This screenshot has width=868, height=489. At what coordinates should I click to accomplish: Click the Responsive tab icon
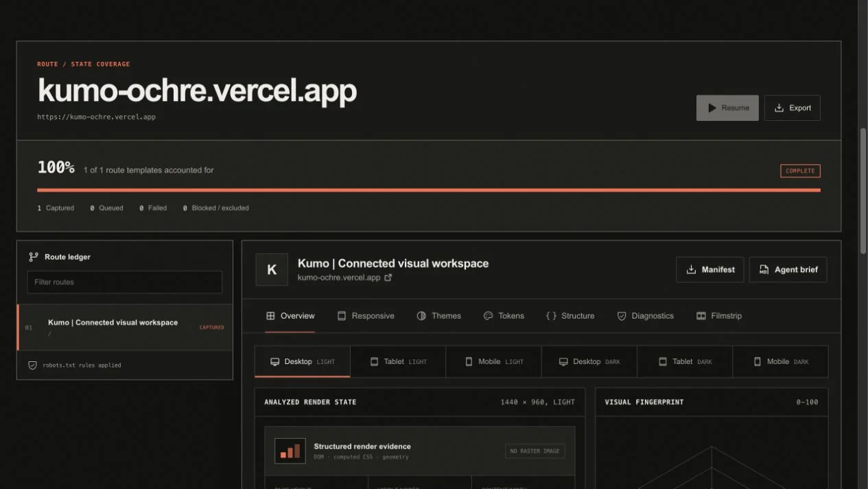click(x=342, y=316)
